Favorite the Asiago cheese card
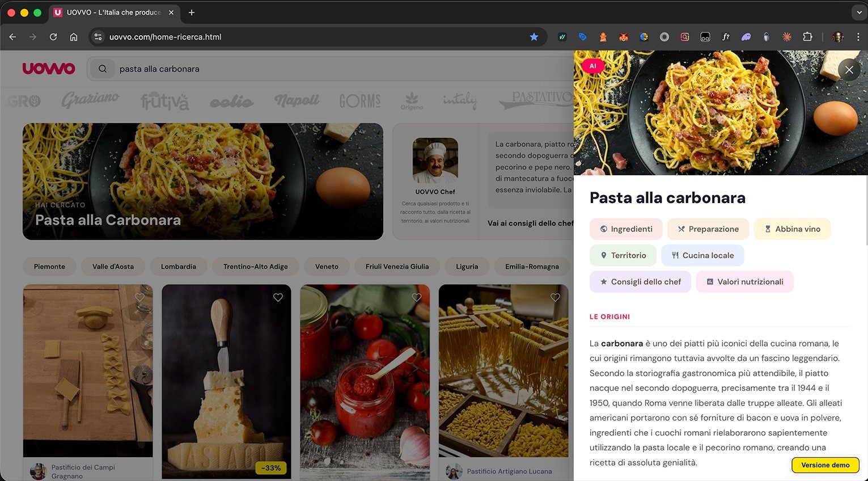The height and width of the screenshot is (481, 868). 278,297
